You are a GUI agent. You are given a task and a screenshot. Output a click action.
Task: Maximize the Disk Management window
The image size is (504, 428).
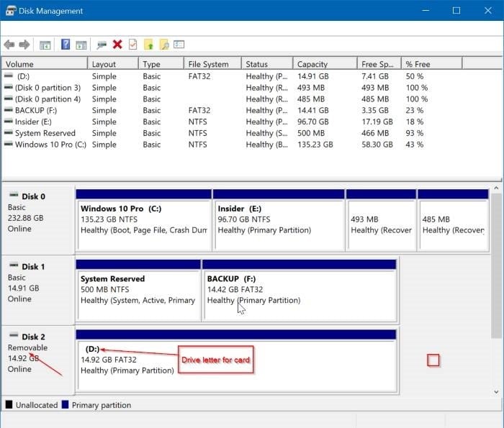pos(456,11)
